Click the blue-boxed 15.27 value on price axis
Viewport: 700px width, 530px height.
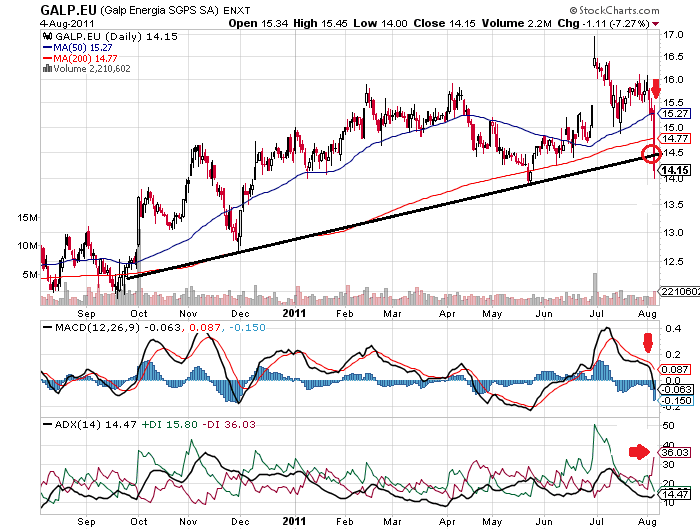tap(675, 113)
